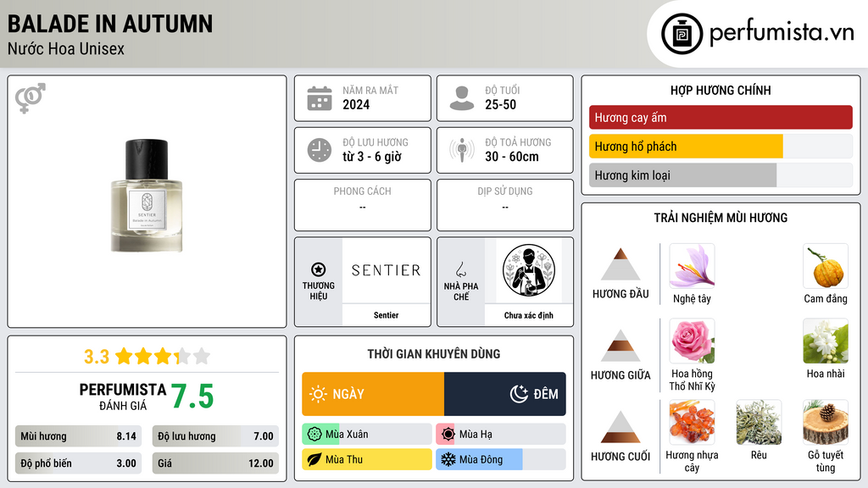Click the perfumer illustration avatar
The width and height of the screenshot is (868, 488).
click(x=529, y=270)
